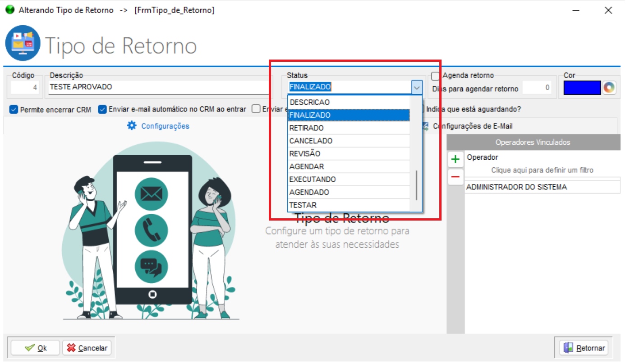Image resolution: width=626 pixels, height=364 pixels.
Task: Enable the Agenda retorno checkbox
Action: pyautogui.click(x=436, y=76)
